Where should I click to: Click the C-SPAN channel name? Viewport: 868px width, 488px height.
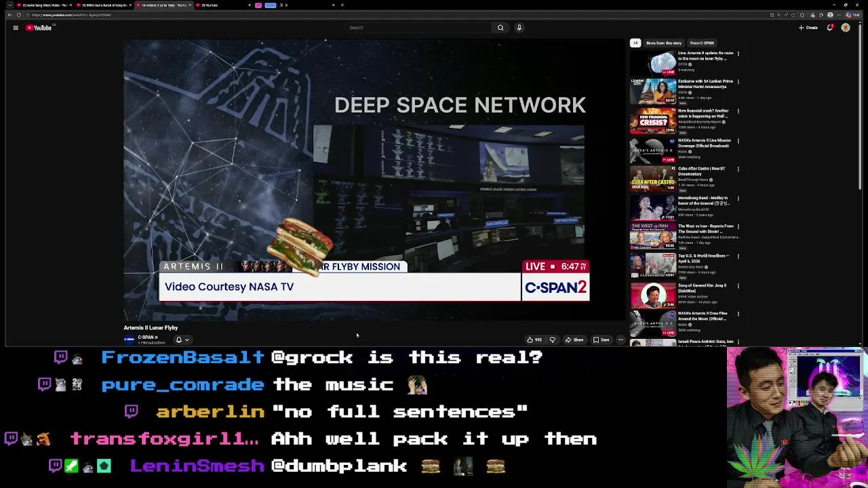tap(146, 338)
